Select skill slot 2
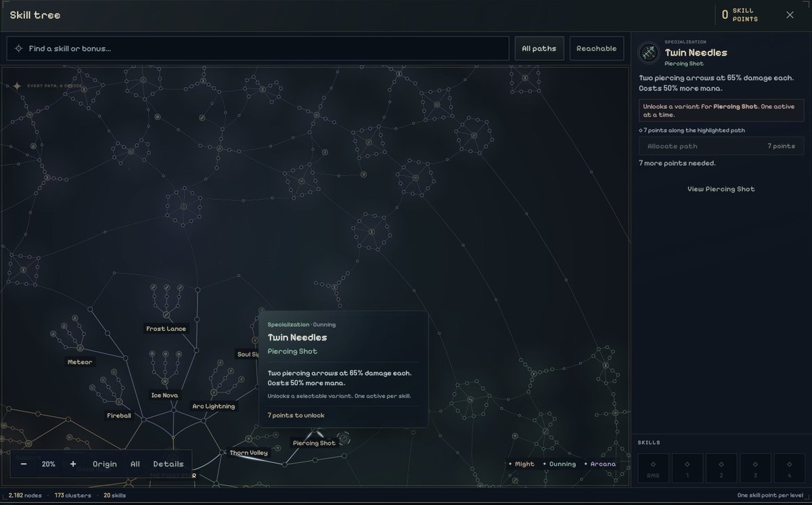The width and height of the screenshot is (812, 505). (x=721, y=468)
